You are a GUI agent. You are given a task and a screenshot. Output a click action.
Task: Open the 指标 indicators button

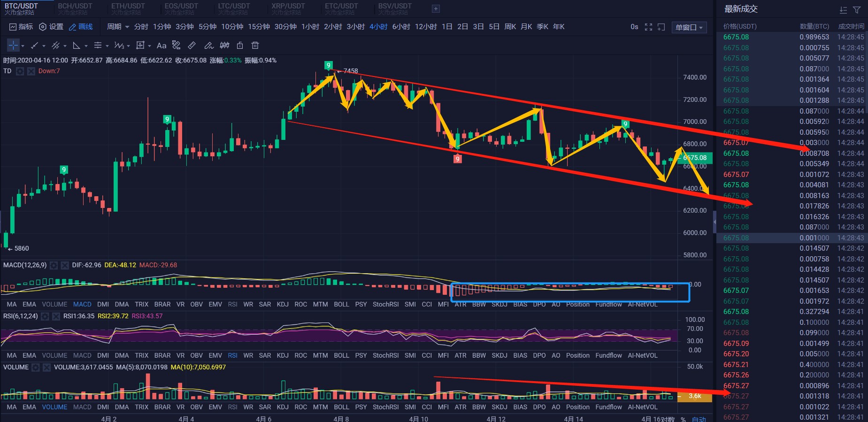[21, 27]
